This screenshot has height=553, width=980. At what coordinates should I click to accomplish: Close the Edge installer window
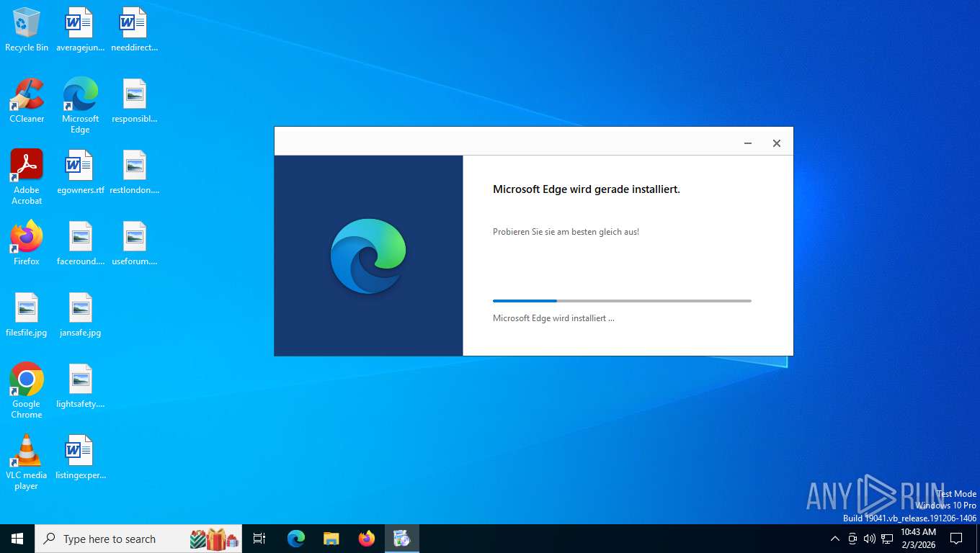click(x=777, y=143)
